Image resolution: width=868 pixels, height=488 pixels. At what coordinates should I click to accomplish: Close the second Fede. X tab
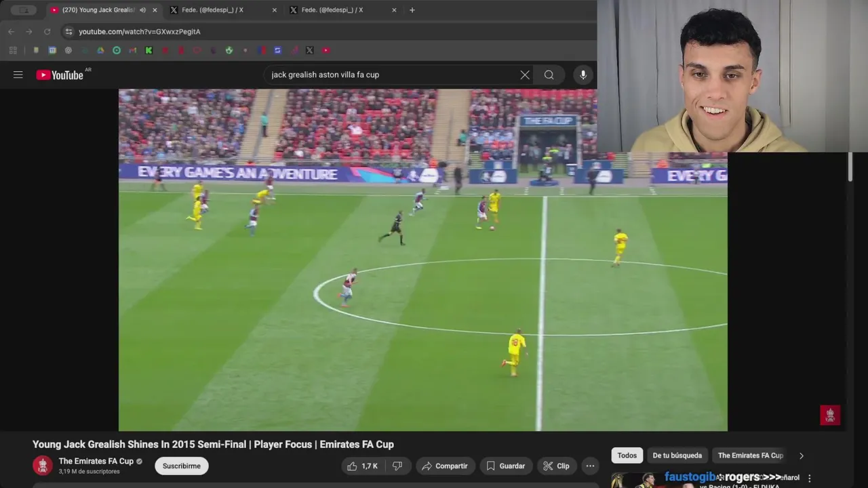click(394, 10)
